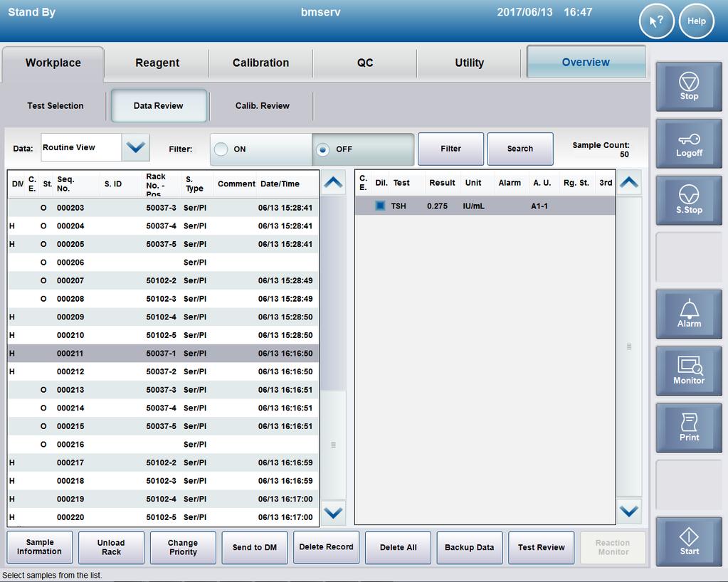Click the Delete All button

point(398,547)
